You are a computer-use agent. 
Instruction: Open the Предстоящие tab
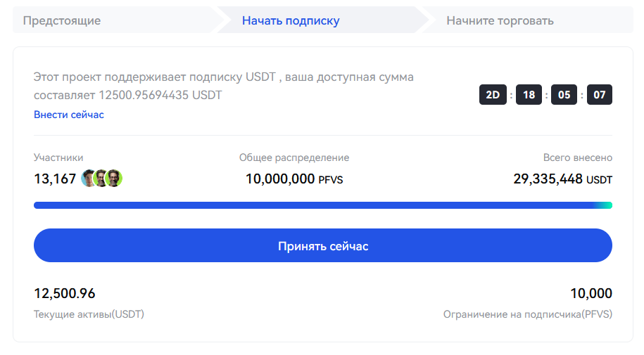tap(62, 20)
